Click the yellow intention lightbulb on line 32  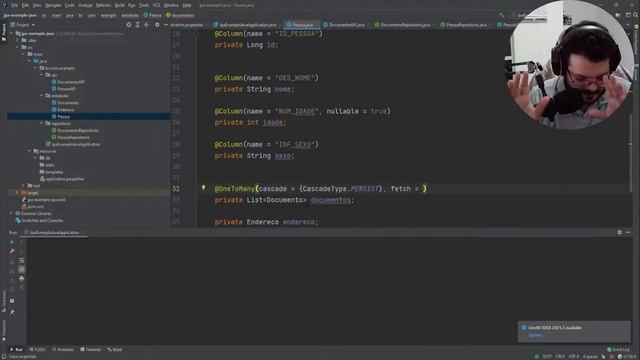pyautogui.click(x=203, y=188)
